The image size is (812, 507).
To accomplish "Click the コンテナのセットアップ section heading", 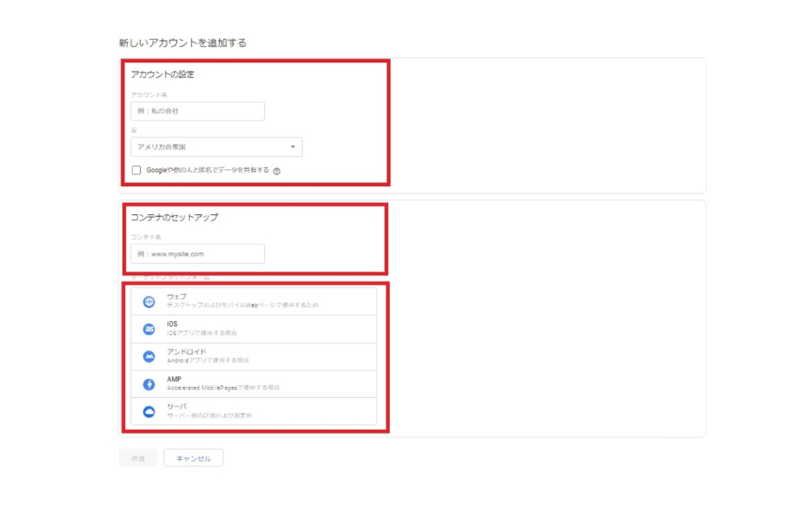I will pyautogui.click(x=175, y=218).
